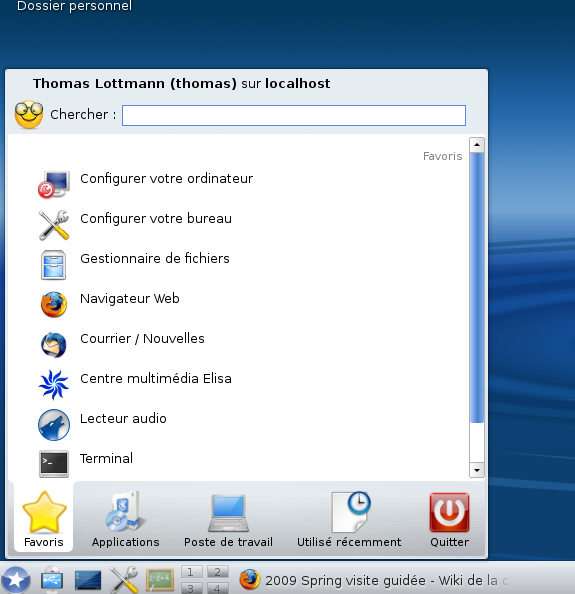Screen dimensions: 575x594
Task: Open the desktop settings tools icon in the panel
Action: coord(124,580)
